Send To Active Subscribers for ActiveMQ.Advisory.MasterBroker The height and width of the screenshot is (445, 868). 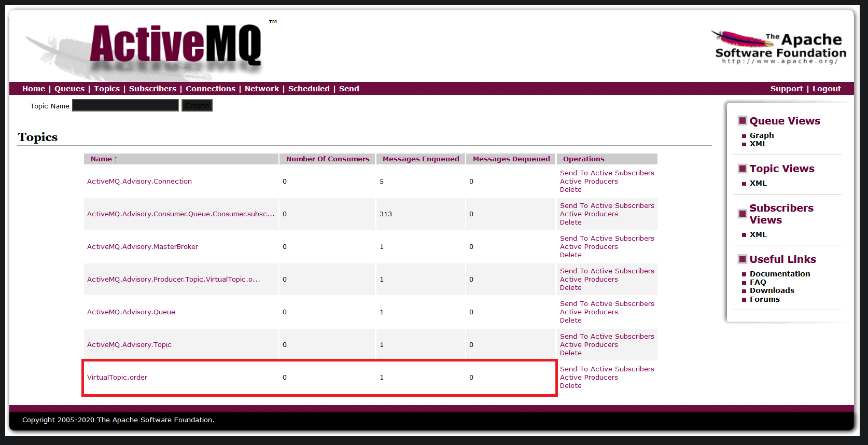point(607,239)
